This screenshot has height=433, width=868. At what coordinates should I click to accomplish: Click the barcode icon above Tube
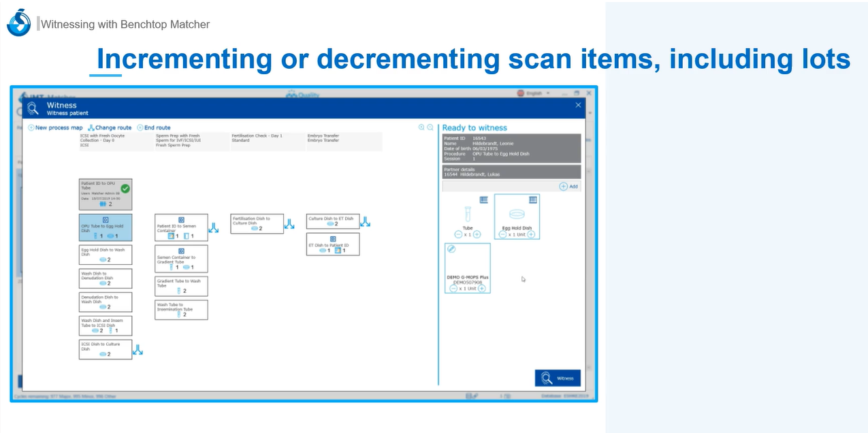click(x=483, y=200)
